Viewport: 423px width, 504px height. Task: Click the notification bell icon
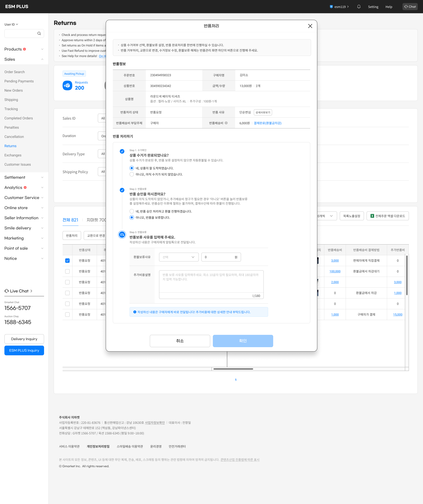point(359,7)
